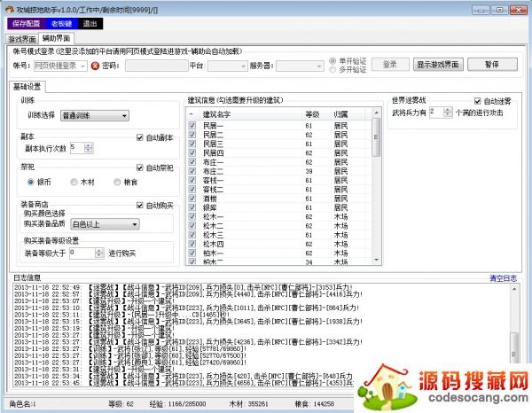Expand the 普通训练 training dropdown
Screen dimensions: 532x413
pos(123,115)
